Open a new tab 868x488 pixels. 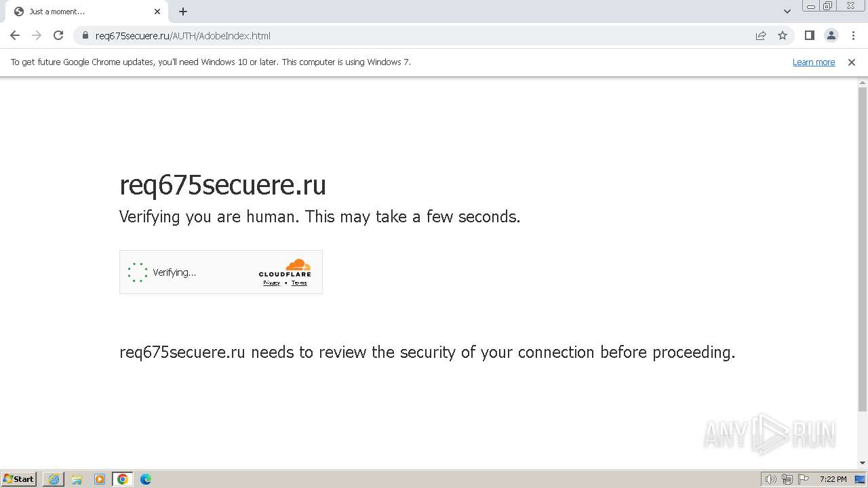click(x=183, y=12)
